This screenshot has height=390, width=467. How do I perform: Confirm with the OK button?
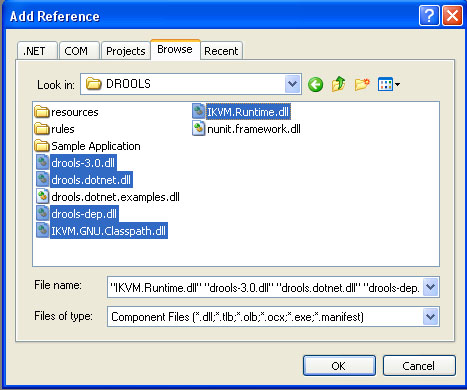[339, 366]
